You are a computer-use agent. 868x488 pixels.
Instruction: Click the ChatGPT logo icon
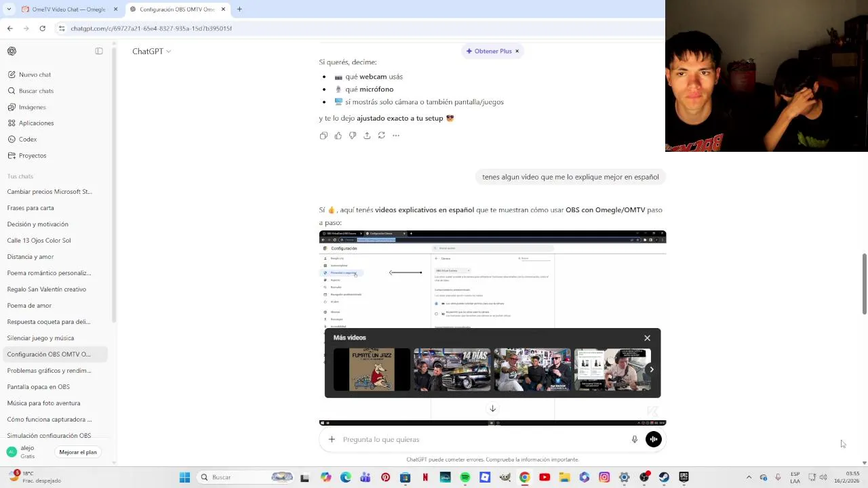click(12, 52)
